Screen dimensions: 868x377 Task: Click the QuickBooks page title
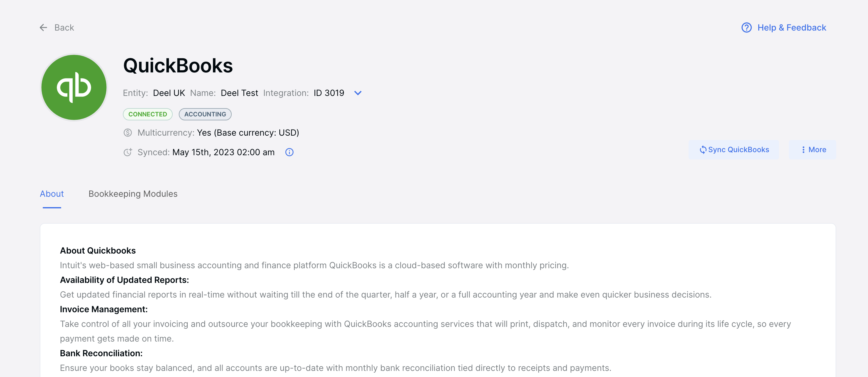(x=178, y=65)
